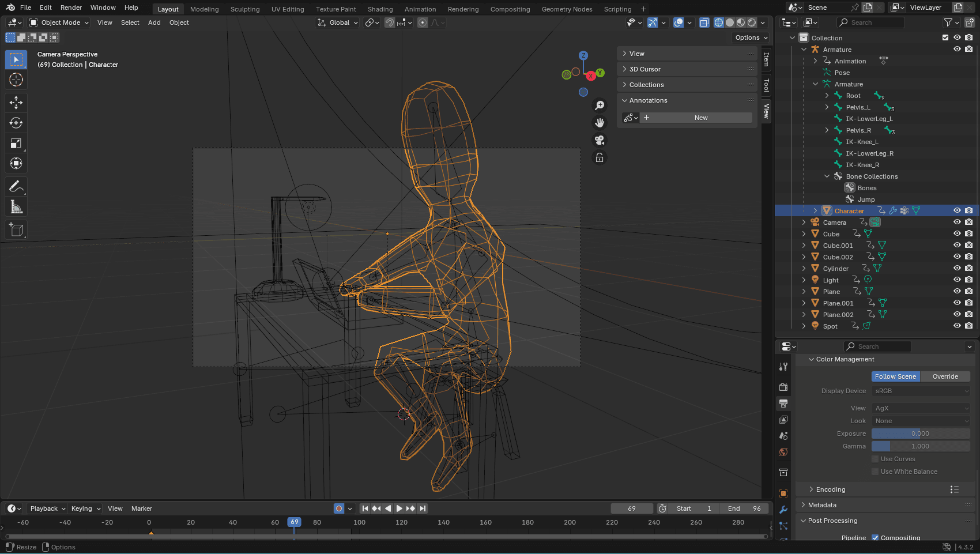Screen dimensions: 980x554
Task: Open the Render menu
Action: [x=71, y=7]
